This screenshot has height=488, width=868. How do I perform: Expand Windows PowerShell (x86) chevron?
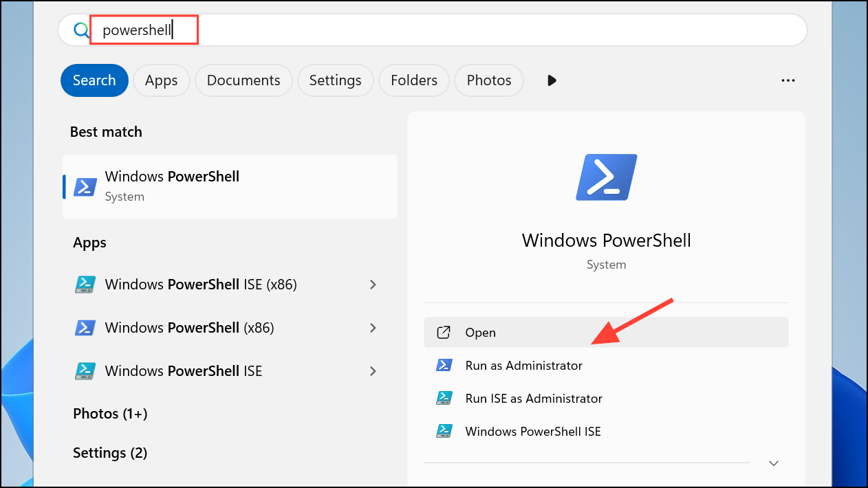[x=373, y=328]
